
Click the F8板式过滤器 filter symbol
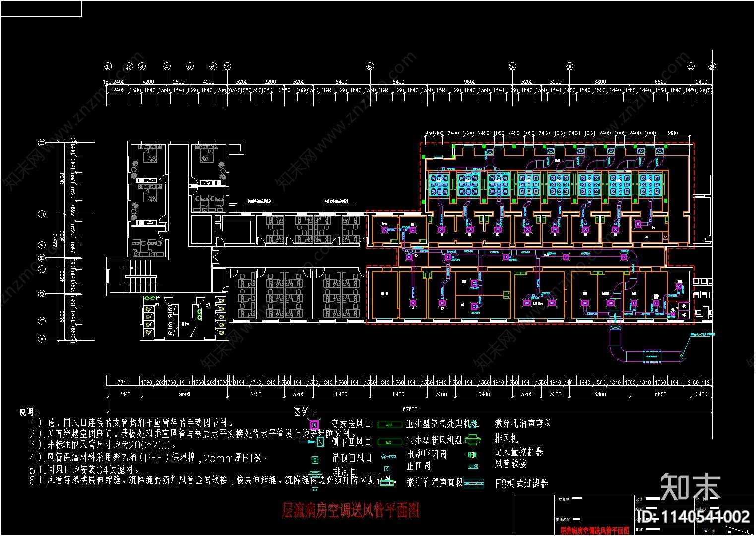(474, 483)
